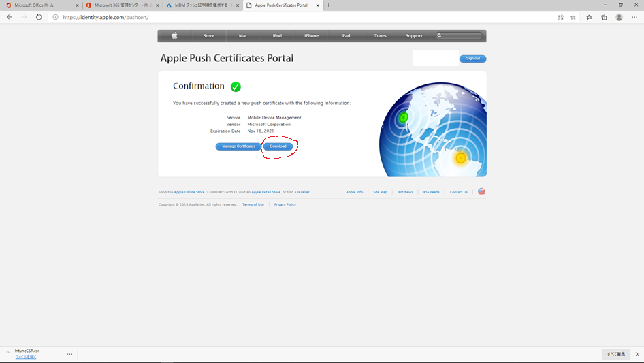Viewport: 644px width, 363px height.
Task: Click the Sign out button
Action: tap(472, 59)
